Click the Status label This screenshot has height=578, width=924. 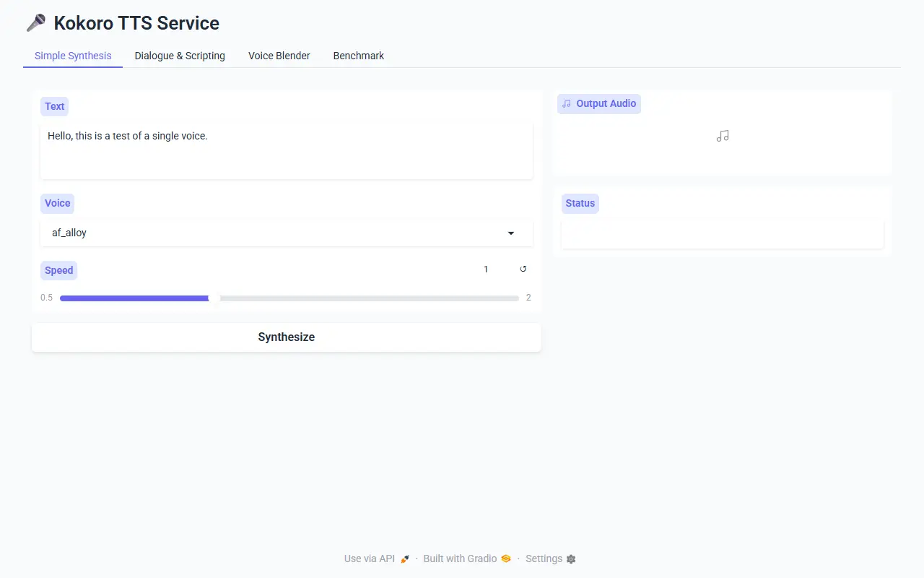tap(580, 204)
